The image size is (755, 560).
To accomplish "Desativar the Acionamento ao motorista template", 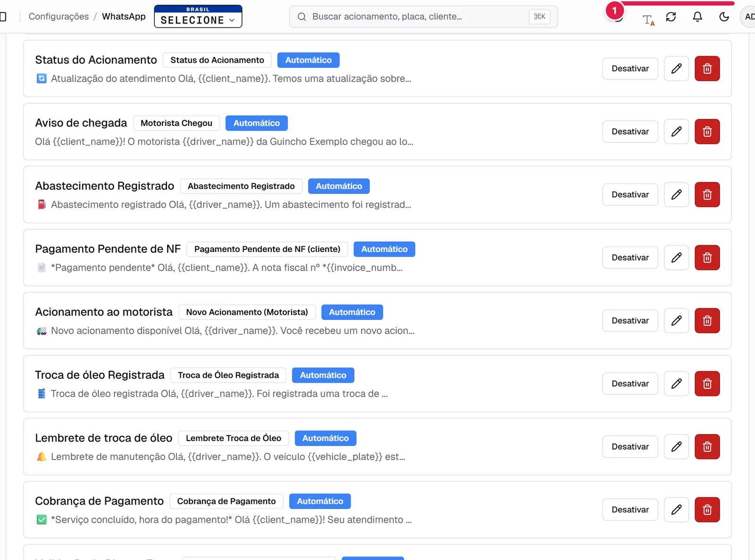I will (x=630, y=321).
